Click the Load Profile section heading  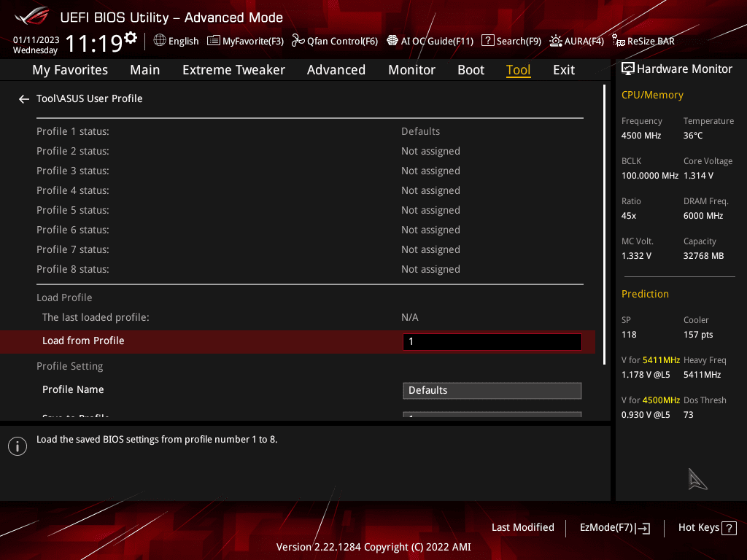[64, 298]
